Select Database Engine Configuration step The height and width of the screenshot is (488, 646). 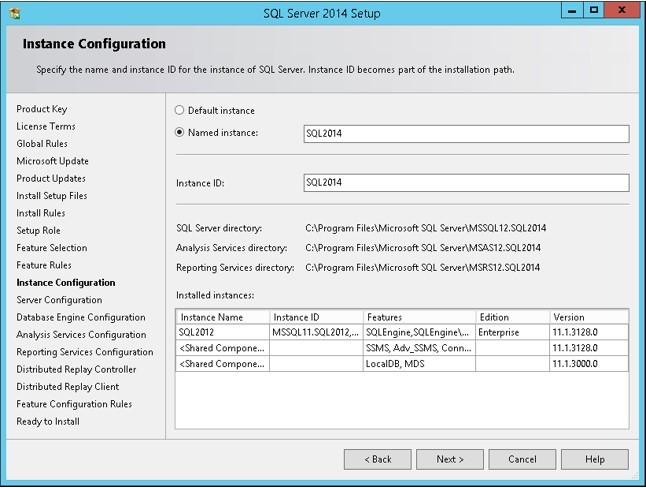(x=81, y=317)
